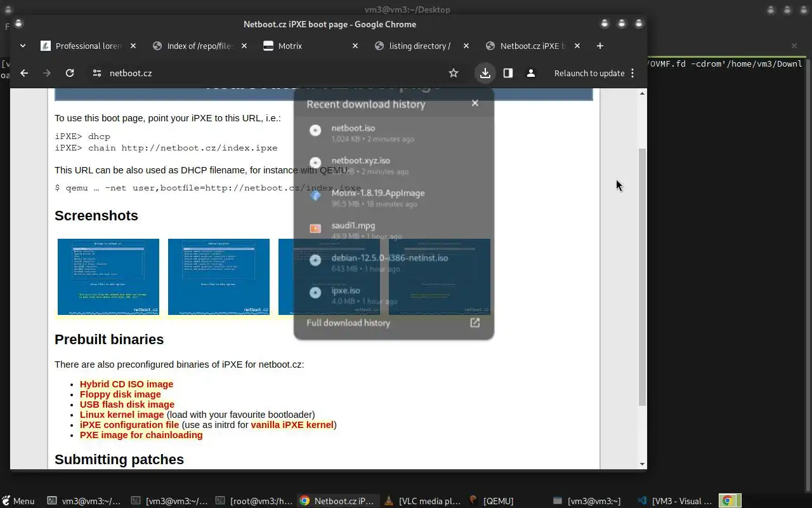Click the page vertical scrollbar thumb
The image size is (812, 508).
(642, 276)
